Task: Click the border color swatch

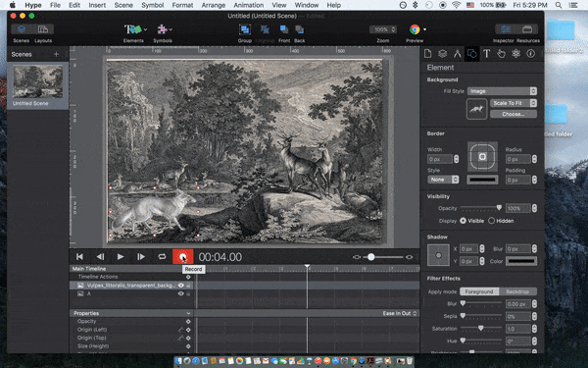Action: click(x=482, y=180)
